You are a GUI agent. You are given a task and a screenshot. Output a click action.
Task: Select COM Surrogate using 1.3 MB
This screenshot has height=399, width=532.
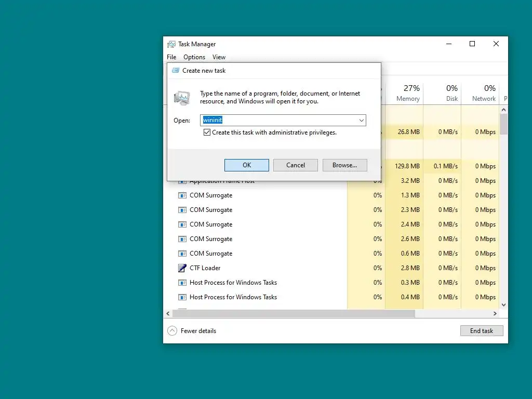point(211,195)
